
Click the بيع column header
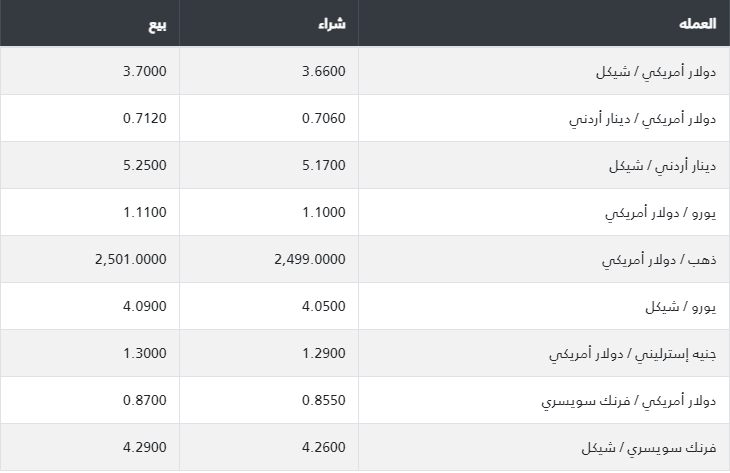click(157, 25)
